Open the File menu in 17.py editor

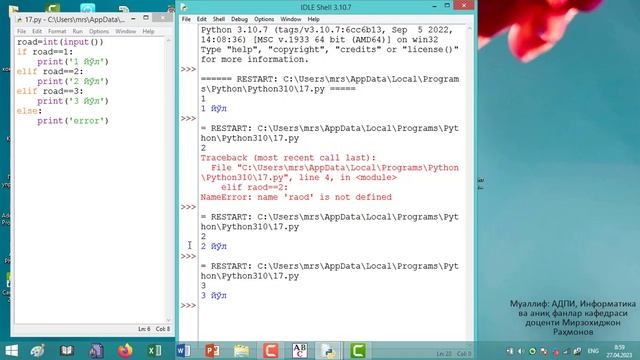21,31
